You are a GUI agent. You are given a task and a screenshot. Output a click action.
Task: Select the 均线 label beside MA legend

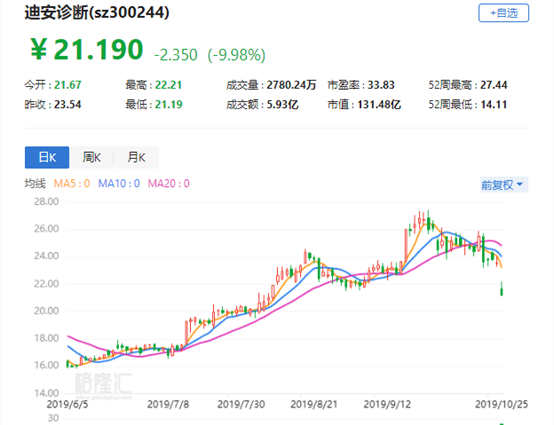coord(35,183)
